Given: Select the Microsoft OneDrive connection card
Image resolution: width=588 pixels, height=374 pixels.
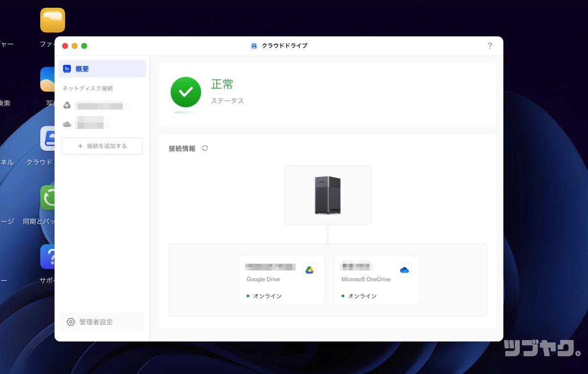Looking at the screenshot, I should click(376, 280).
